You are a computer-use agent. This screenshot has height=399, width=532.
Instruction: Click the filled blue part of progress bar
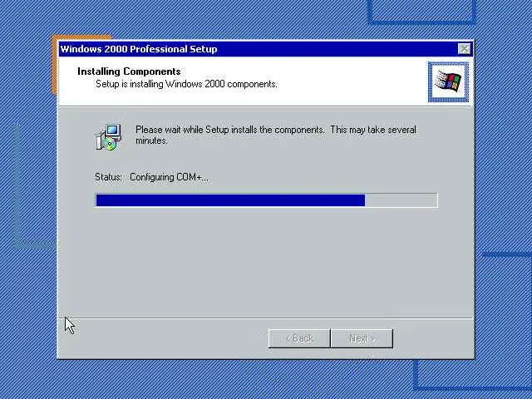click(x=230, y=200)
